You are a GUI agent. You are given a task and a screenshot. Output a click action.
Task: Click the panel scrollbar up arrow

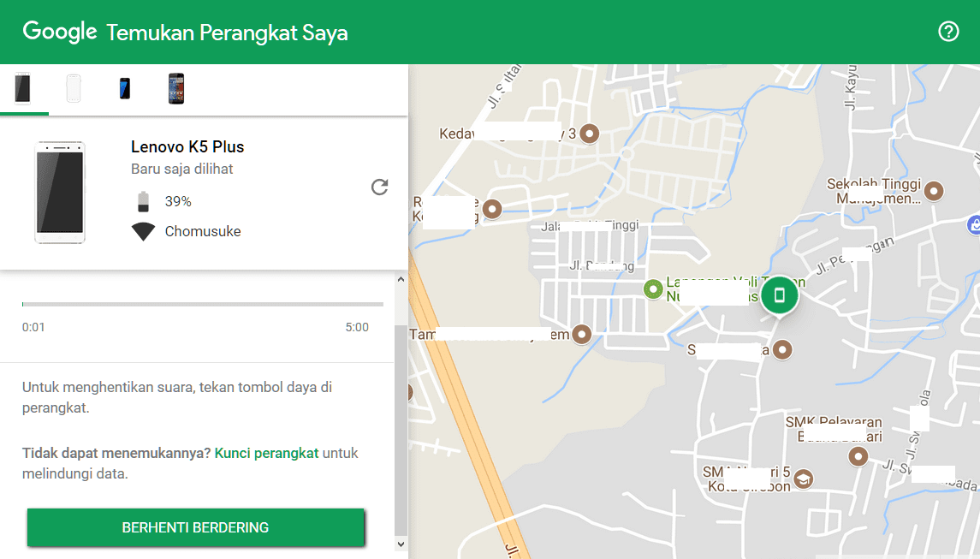coord(401,279)
